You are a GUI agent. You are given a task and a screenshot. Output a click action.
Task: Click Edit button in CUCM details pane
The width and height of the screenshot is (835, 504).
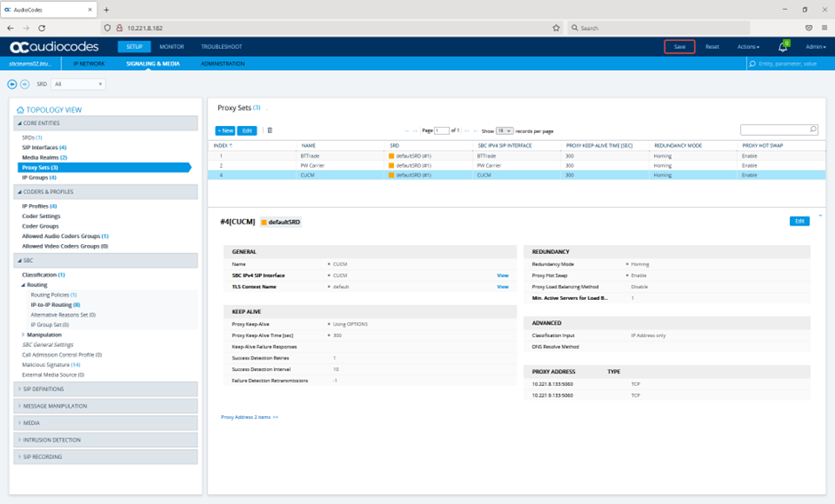tap(800, 221)
